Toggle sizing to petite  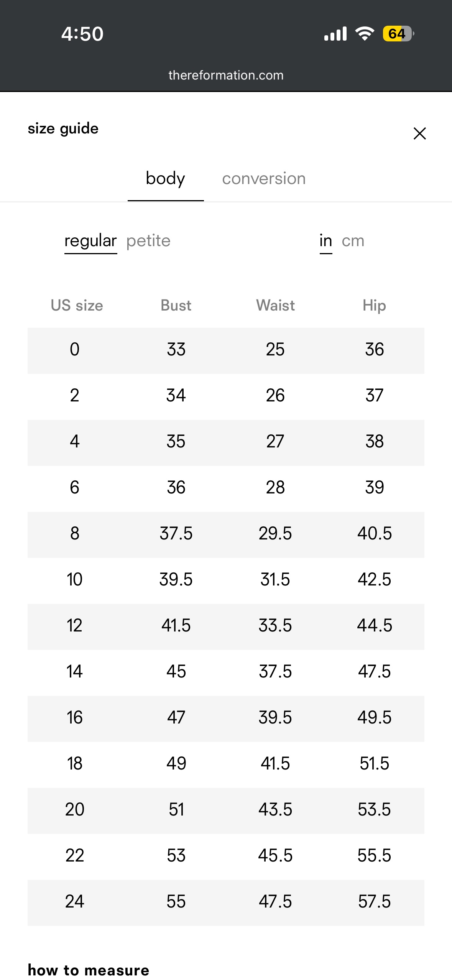coord(148,241)
